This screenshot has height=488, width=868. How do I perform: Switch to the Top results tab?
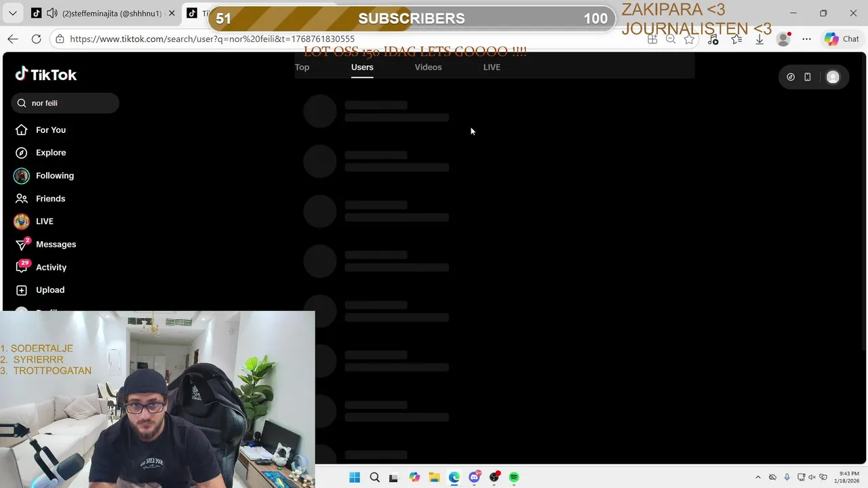coord(302,67)
